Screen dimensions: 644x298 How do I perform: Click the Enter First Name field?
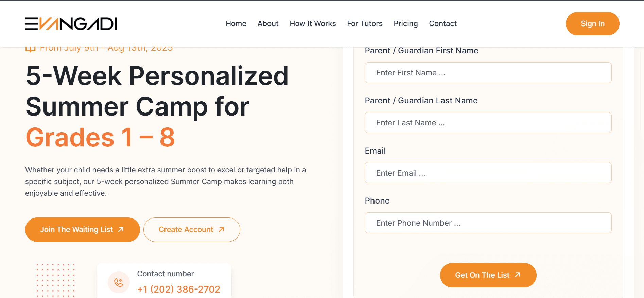tap(488, 73)
